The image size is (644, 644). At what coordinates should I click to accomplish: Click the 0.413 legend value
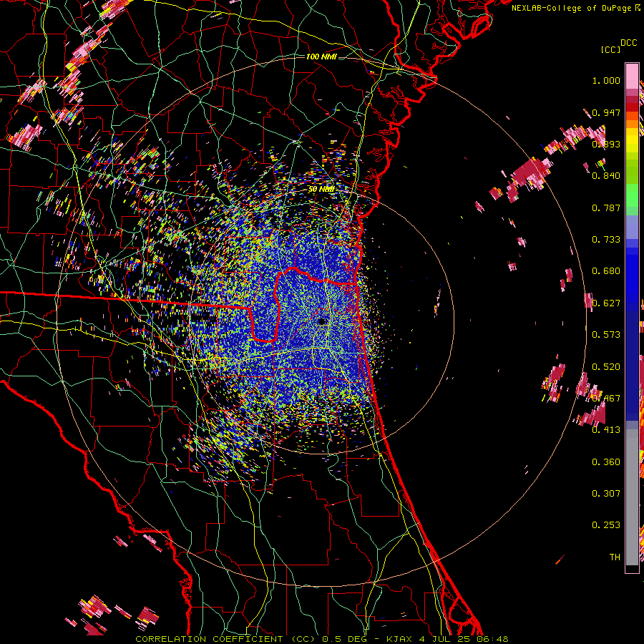(606, 430)
